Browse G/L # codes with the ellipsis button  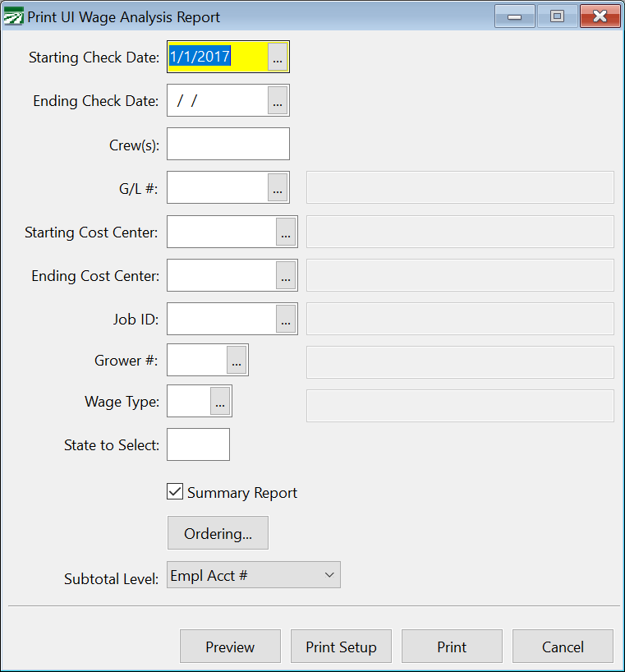277,187
